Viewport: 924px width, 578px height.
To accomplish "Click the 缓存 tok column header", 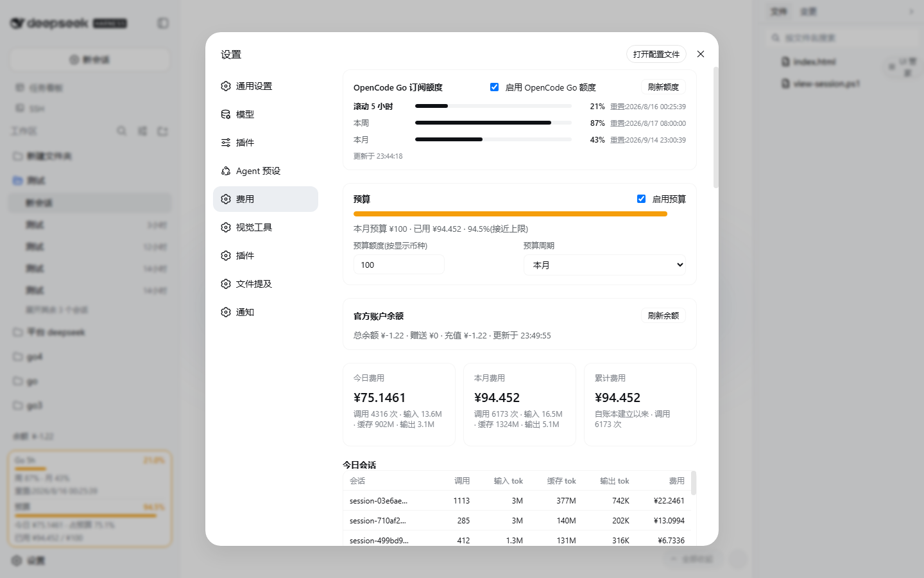I will point(561,481).
